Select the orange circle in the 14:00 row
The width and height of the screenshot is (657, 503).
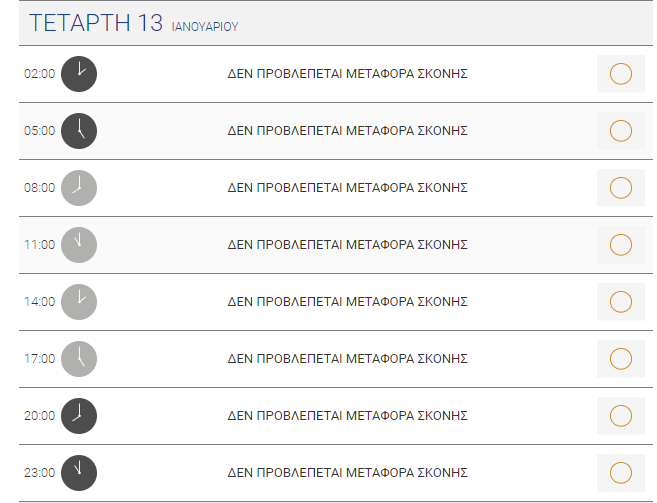[x=621, y=302]
